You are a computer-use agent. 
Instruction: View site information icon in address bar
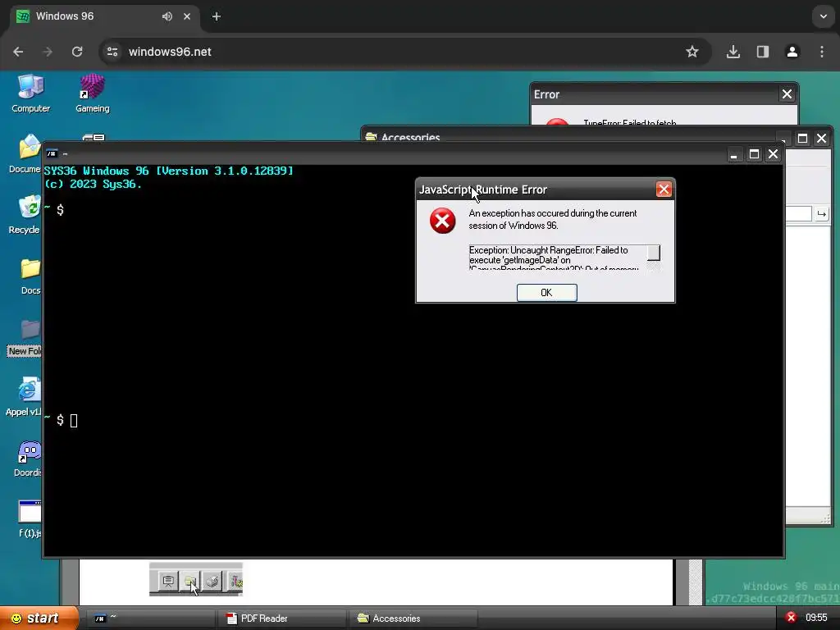point(112,52)
